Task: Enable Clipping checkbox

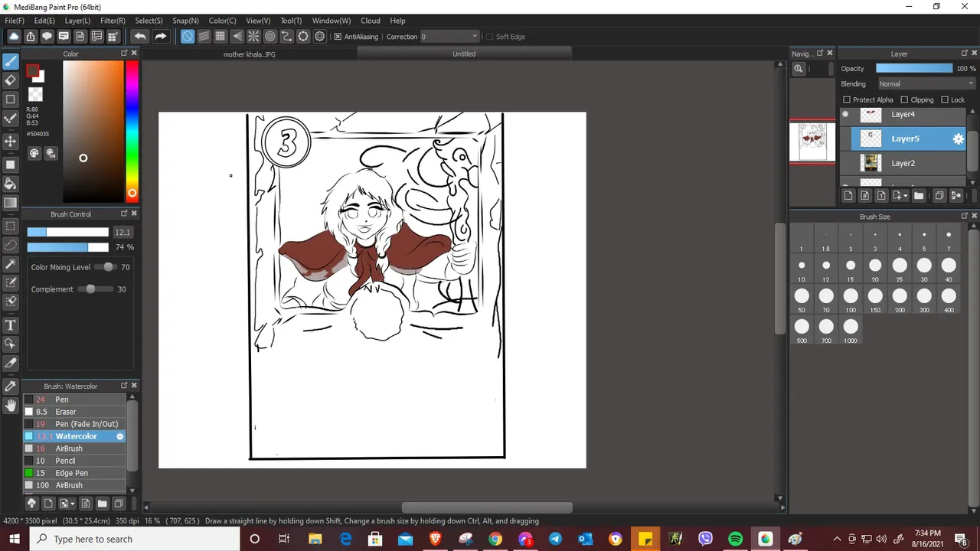Action: pyautogui.click(x=904, y=99)
